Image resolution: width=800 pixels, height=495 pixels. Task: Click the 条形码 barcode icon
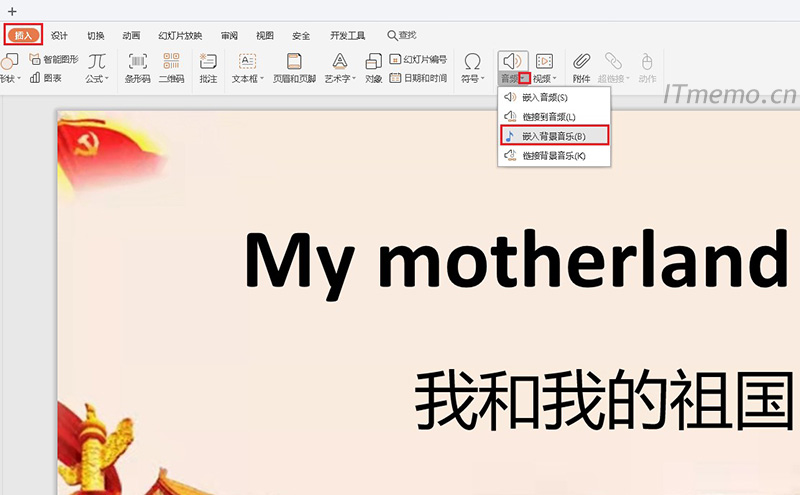click(138, 61)
